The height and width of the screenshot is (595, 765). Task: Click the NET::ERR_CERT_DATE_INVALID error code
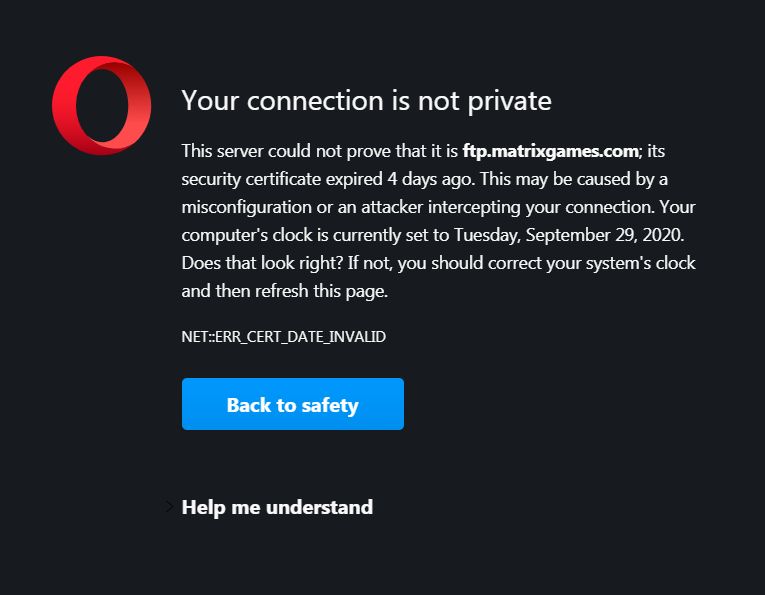click(x=283, y=337)
